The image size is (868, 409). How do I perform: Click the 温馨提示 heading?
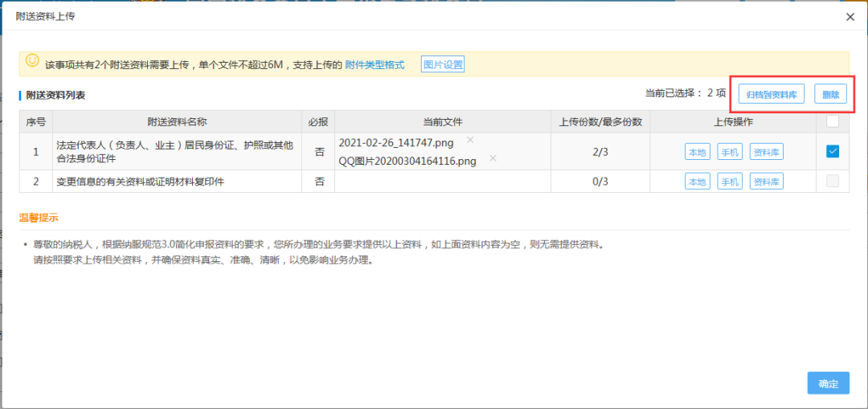click(x=39, y=218)
